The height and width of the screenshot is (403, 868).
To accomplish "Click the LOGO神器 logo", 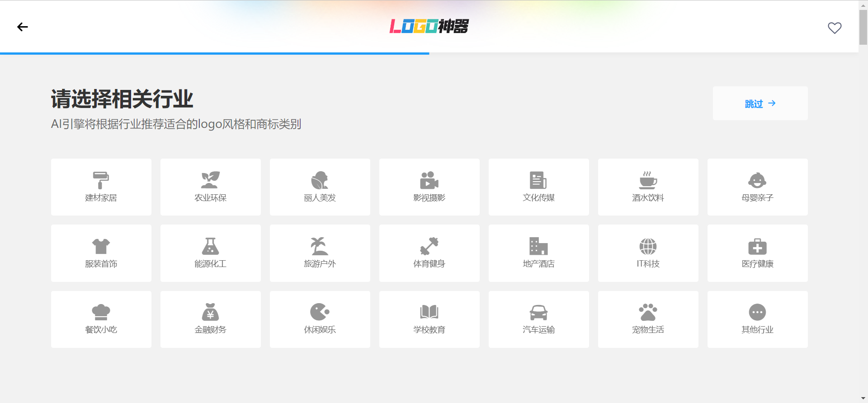I will [429, 26].
